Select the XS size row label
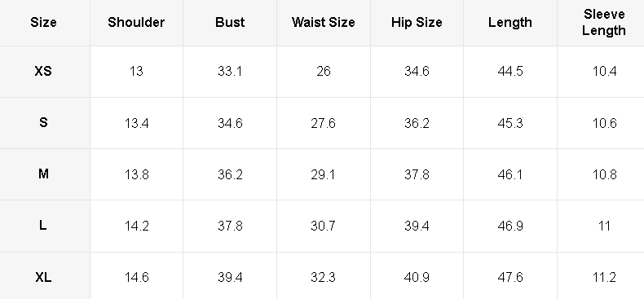Viewport: 644px width, 299px height. click(43, 72)
